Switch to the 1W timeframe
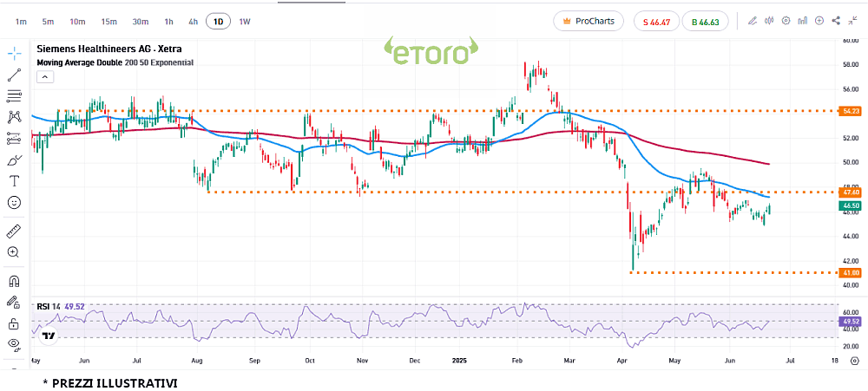The height and width of the screenshot is (391, 868). click(x=245, y=21)
